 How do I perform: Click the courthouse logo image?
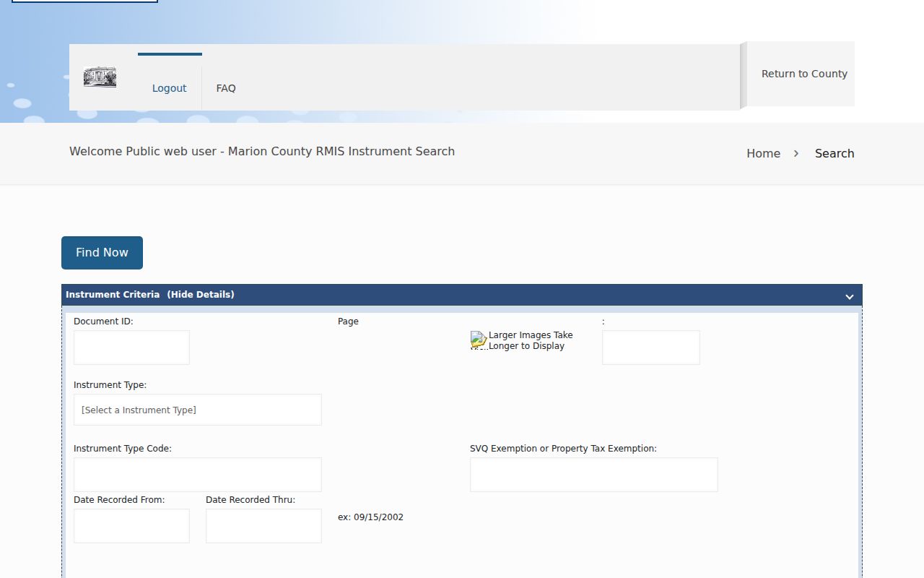point(100,77)
